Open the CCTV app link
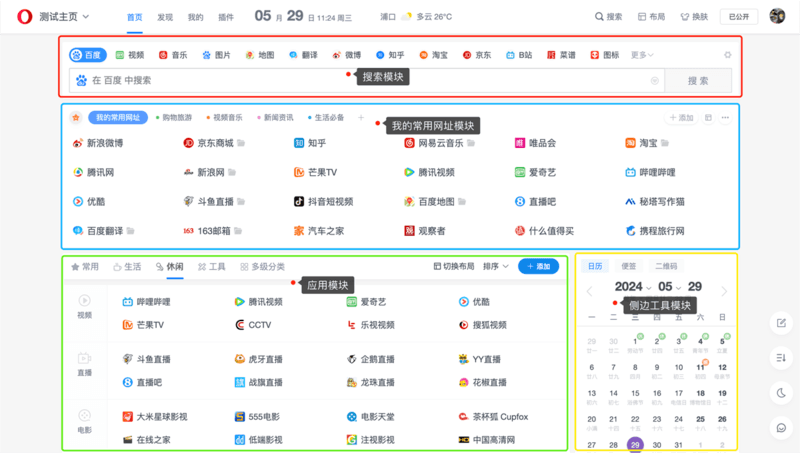 pos(253,325)
